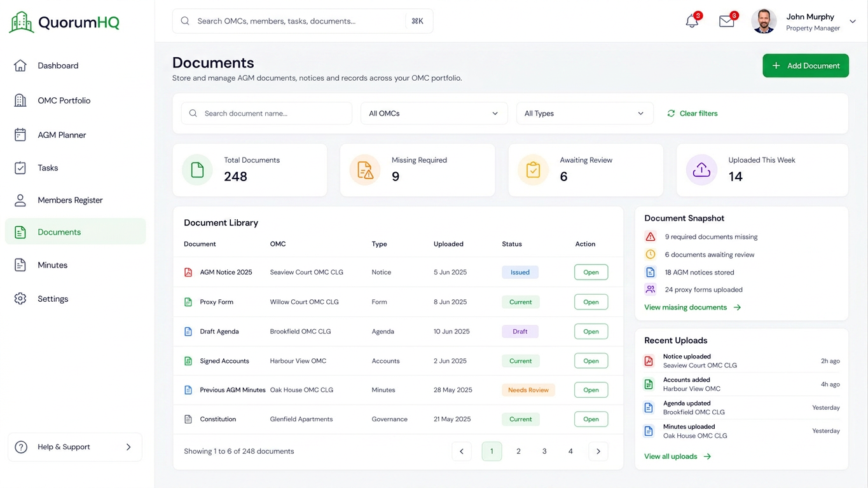Select Tasks in the sidebar
This screenshot has height=488, width=868.
(x=75, y=168)
